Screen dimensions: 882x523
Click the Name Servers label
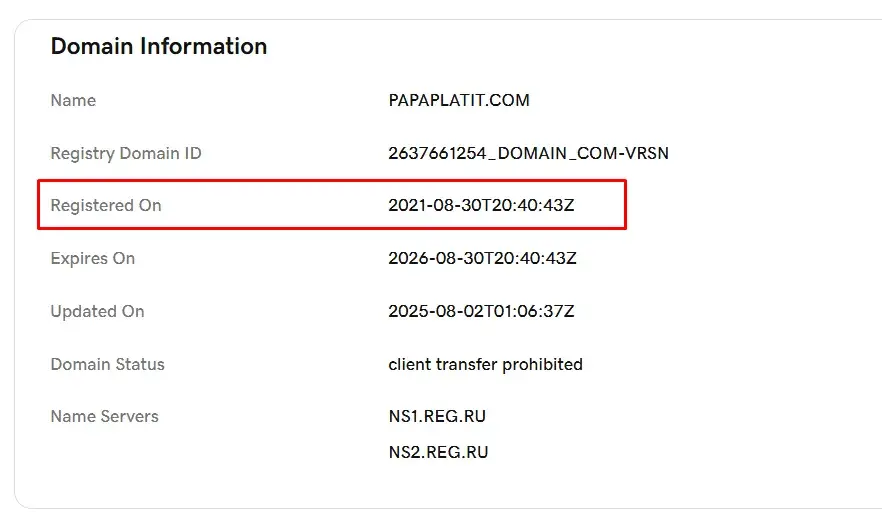105,416
